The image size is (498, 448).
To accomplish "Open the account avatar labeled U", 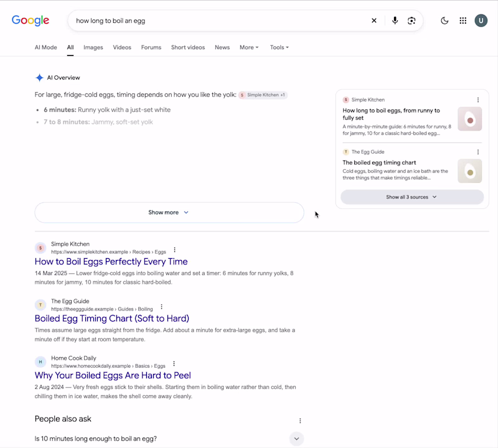I will [x=481, y=21].
